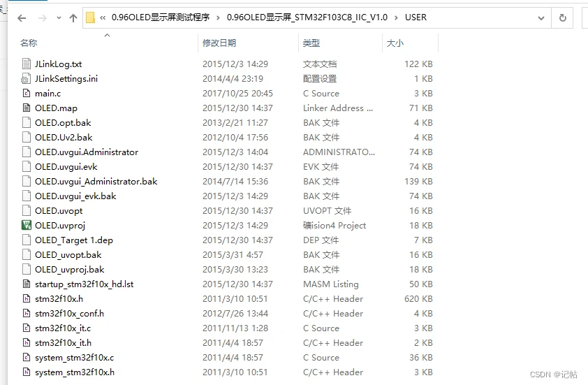Click file name OLED.opt.bak

63,123
